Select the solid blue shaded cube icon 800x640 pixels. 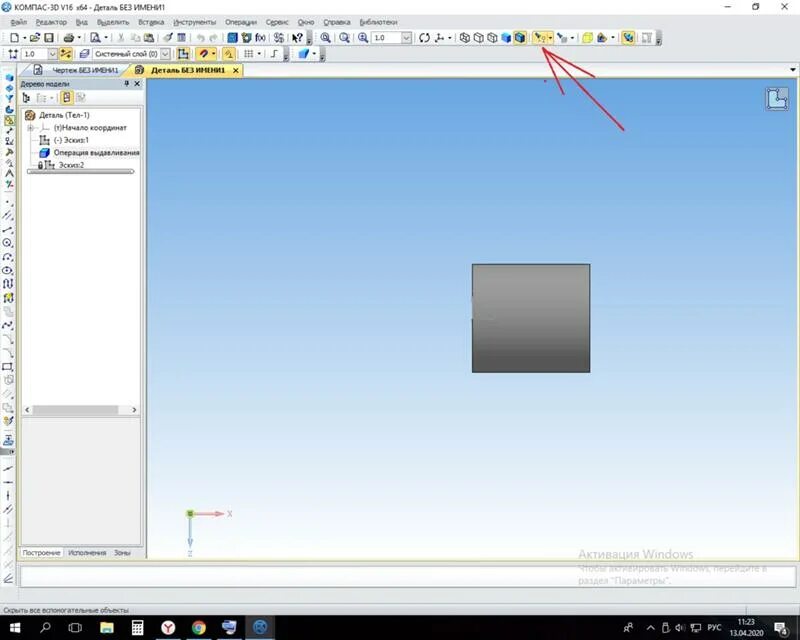click(x=506, y=38)
